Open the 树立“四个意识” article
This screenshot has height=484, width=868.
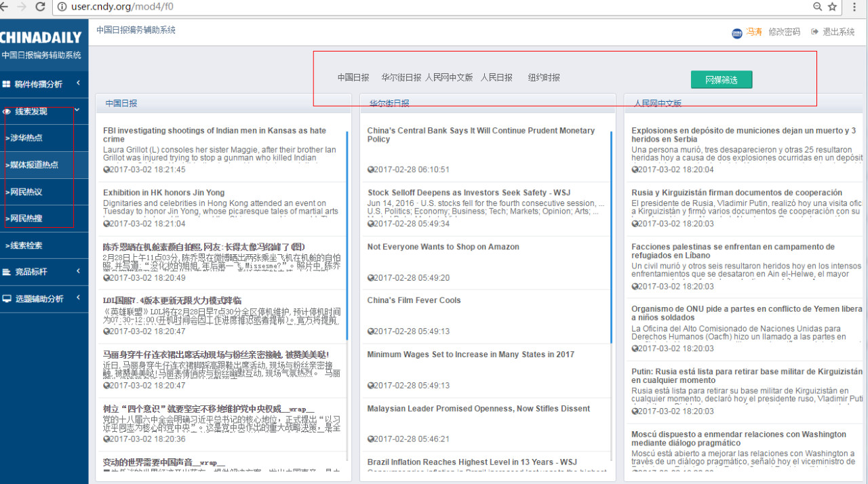click(209, 409)
